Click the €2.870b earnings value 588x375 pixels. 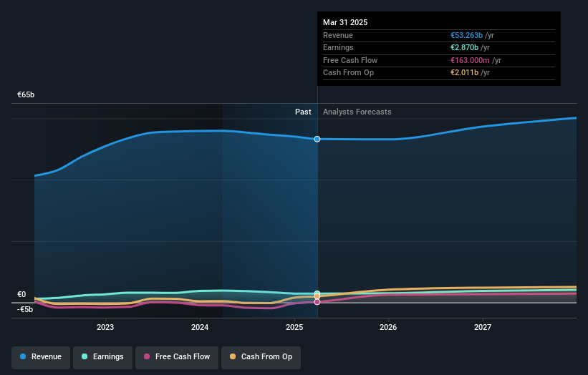[464, 47]
